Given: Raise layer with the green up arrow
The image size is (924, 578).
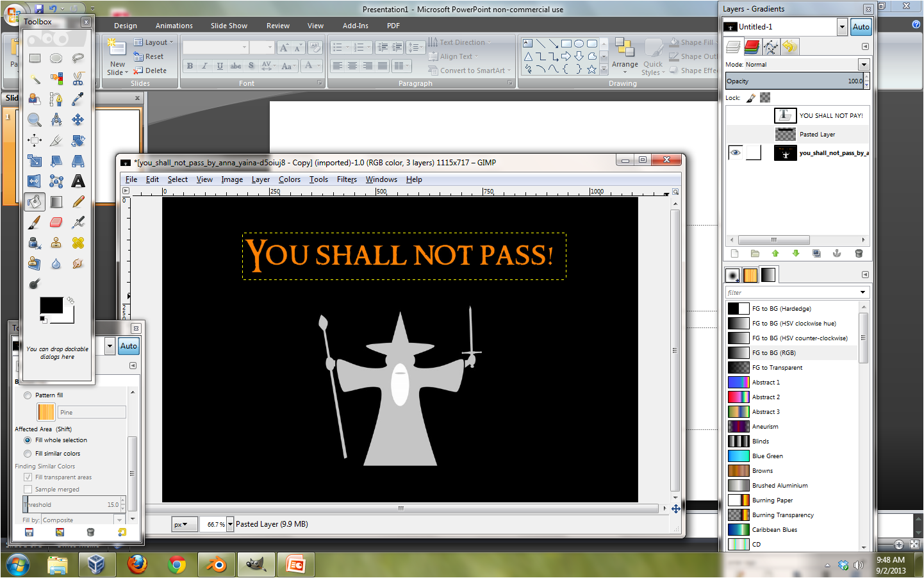Looking at the screenshot, I should click(775, 253).
